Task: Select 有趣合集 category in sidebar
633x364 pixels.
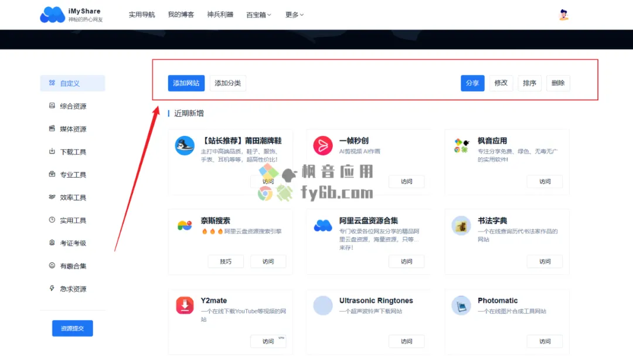Action: (73, 266)
